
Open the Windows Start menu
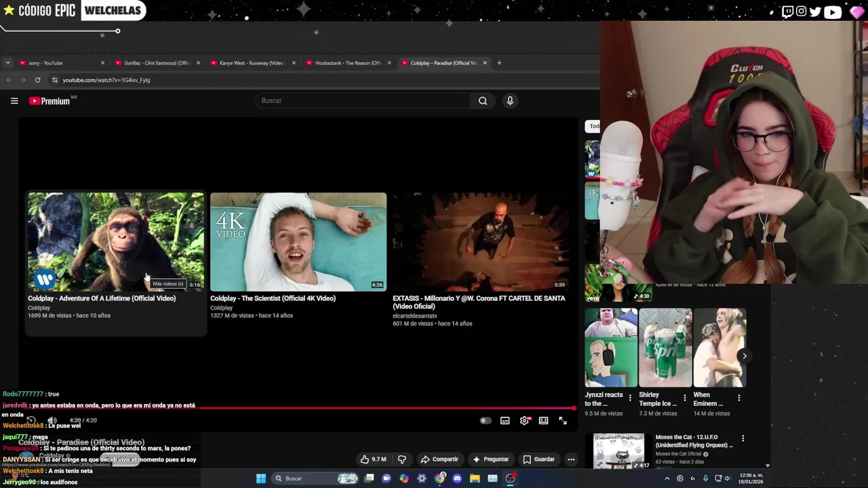tap(261, 479)
